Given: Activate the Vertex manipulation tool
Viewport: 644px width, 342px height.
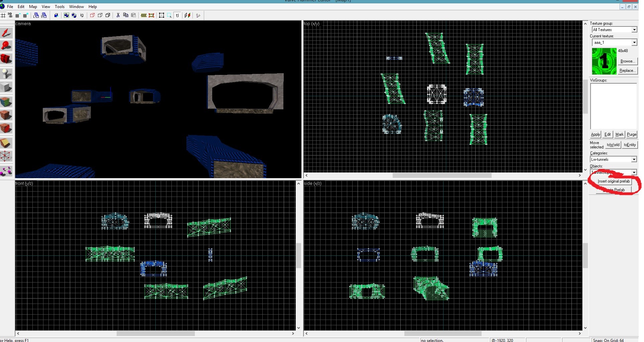Looking at the screenshot, I should click(6, 156).
